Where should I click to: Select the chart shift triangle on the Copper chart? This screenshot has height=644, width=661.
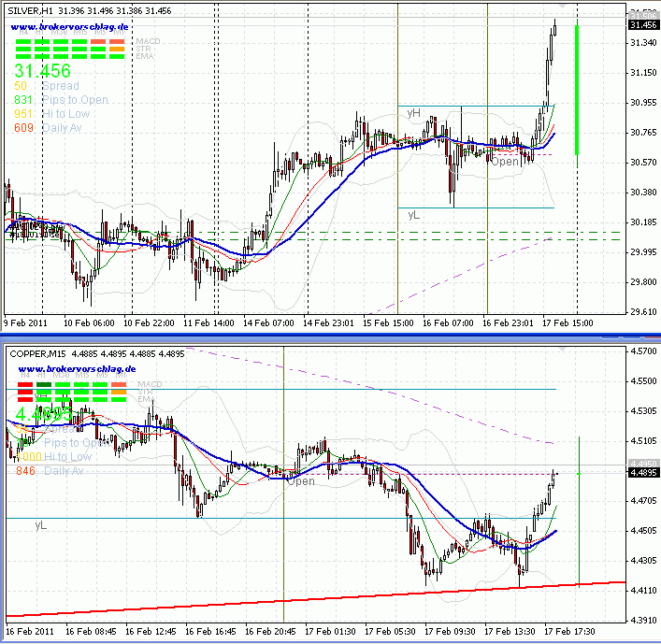click(x=562, y=350)
